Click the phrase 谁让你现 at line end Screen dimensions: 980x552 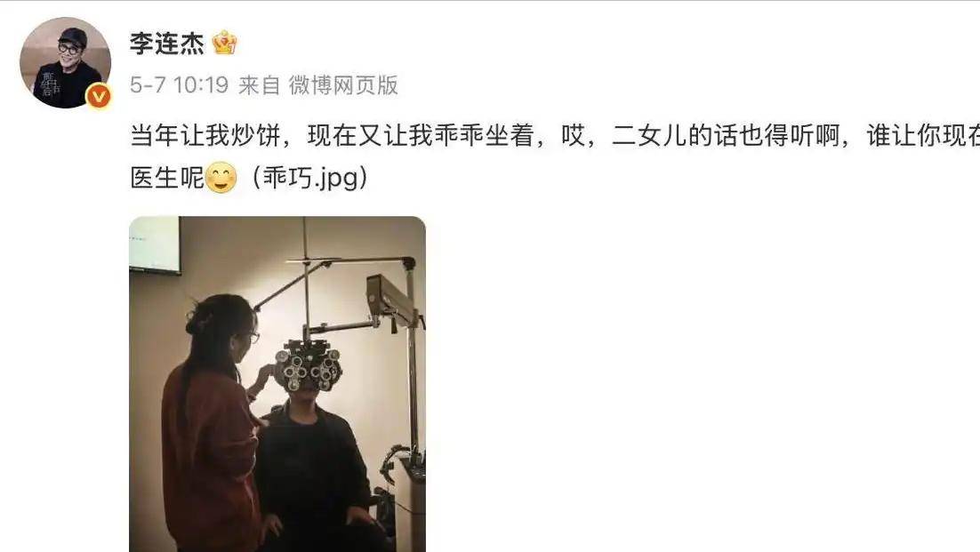[923, 135]
